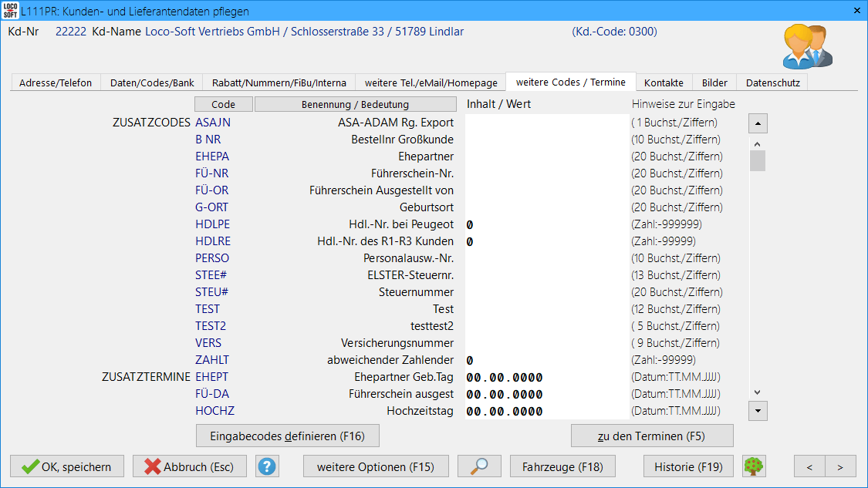The image size is (868, 488).
Task: Click the tree icon button
Action: [754, 466]
